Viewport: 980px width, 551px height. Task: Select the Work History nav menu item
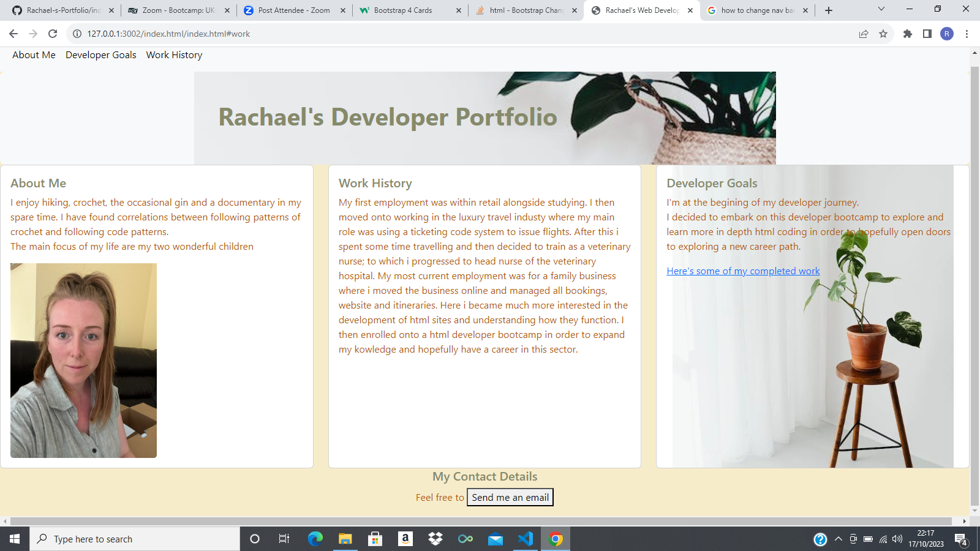(174, 55)
